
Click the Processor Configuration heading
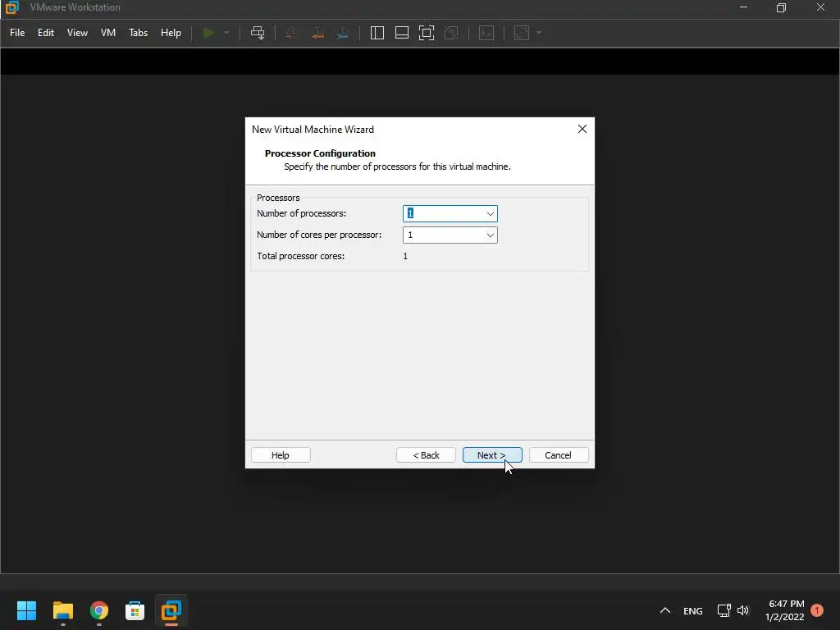click(x=320, y=153)
